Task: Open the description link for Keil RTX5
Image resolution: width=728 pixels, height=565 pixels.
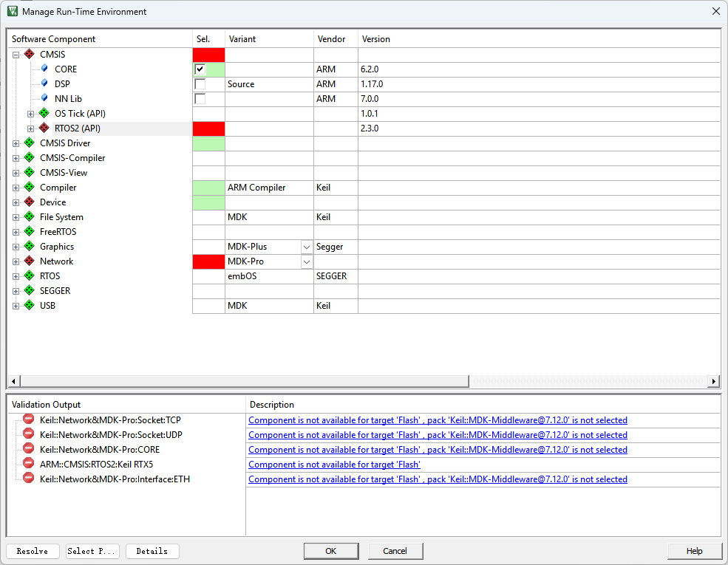Action: 334,465
